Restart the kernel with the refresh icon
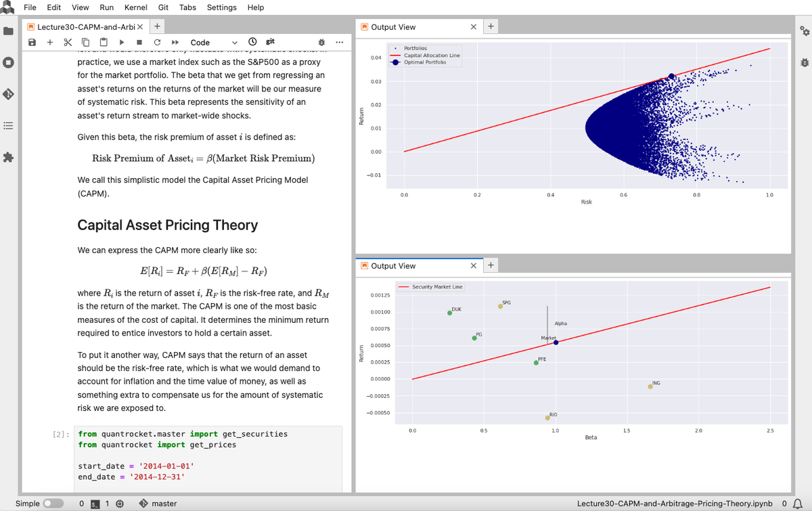812x511 pixels. pyautogui.click(x=157, y=42)
